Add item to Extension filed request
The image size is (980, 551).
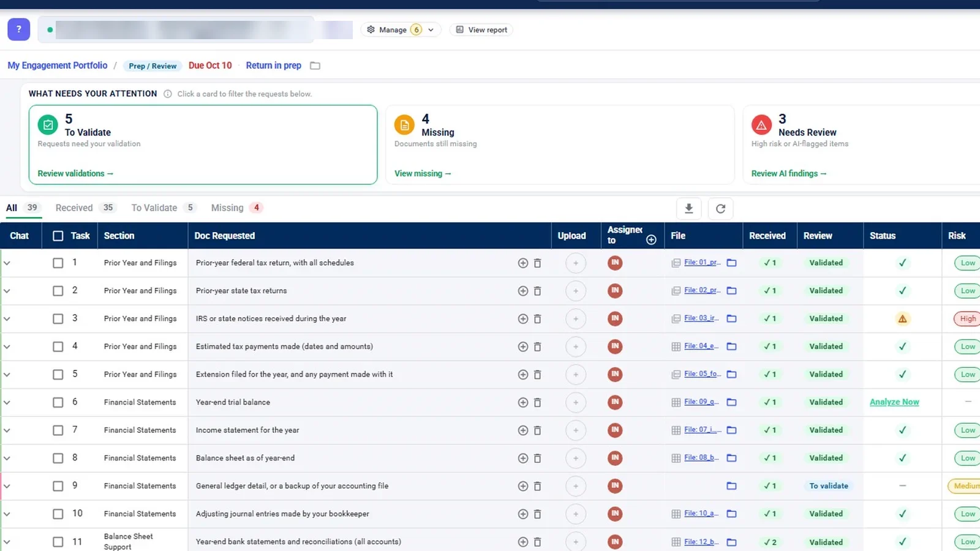tap(523, 375)
